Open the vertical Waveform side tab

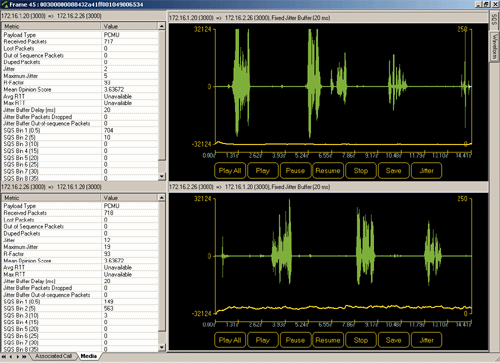(x=494, y=47)
